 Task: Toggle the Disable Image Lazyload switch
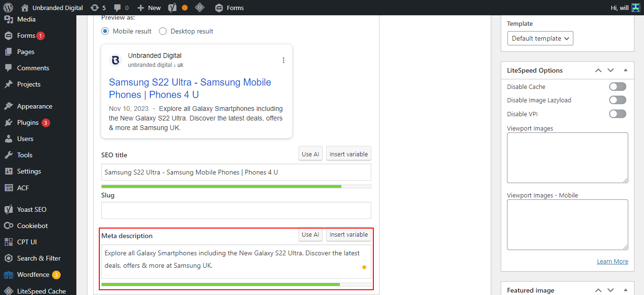pyautogui.click(x=617, y=100)
